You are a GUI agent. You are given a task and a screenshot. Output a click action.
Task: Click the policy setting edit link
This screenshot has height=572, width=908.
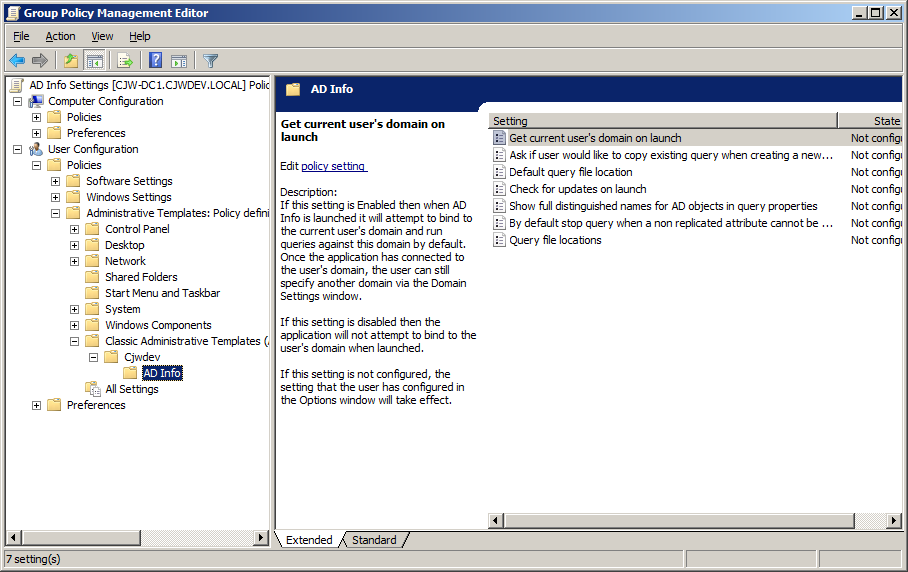334,166
